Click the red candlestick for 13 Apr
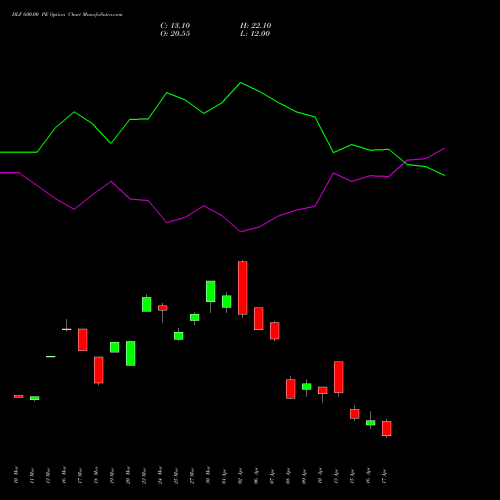 pos(339,377)
